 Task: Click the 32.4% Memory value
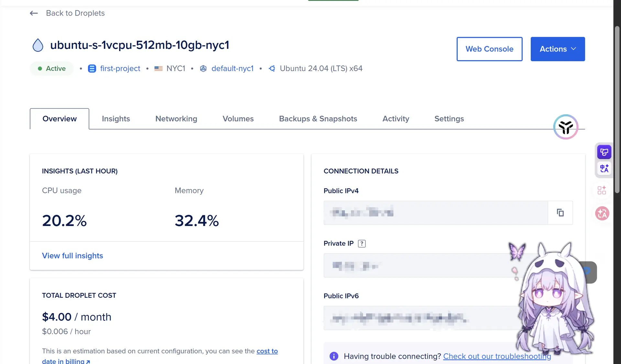click(197, 221)
